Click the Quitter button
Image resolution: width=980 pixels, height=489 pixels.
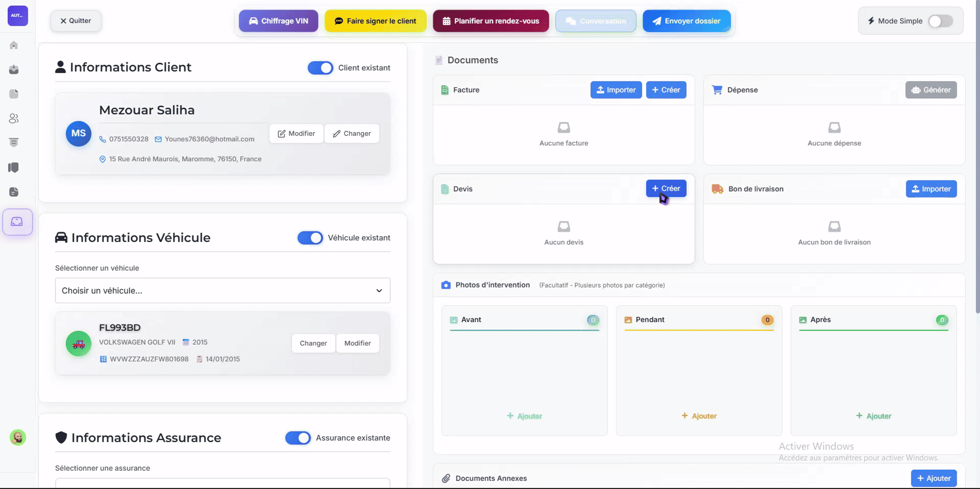click(76, 21)
